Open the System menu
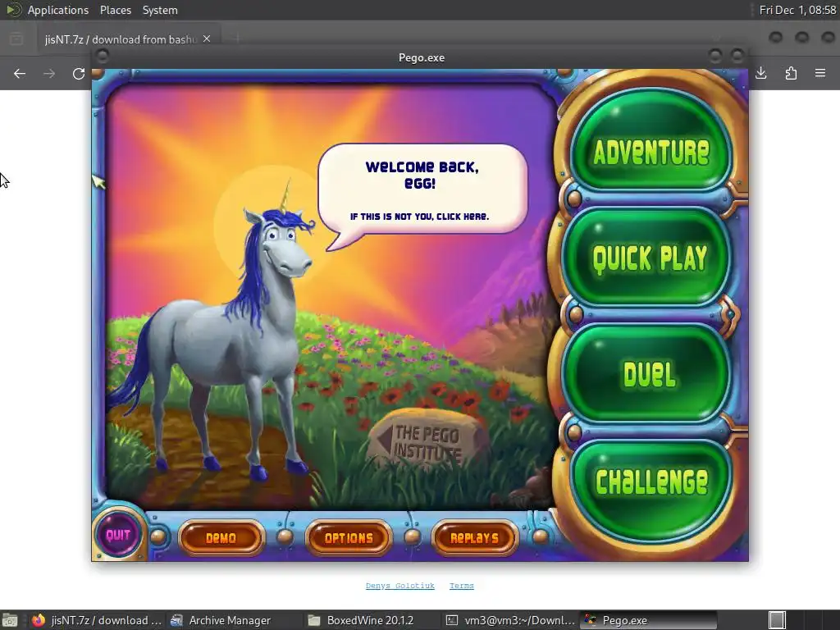 pyautogui.click(x=160, y=10)
